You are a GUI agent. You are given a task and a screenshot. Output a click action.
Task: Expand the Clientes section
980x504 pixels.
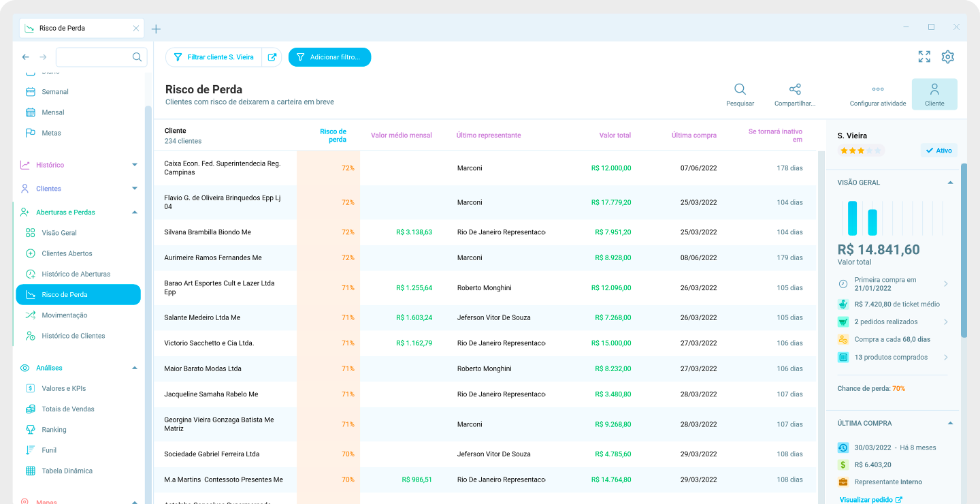tap(134, 189)
